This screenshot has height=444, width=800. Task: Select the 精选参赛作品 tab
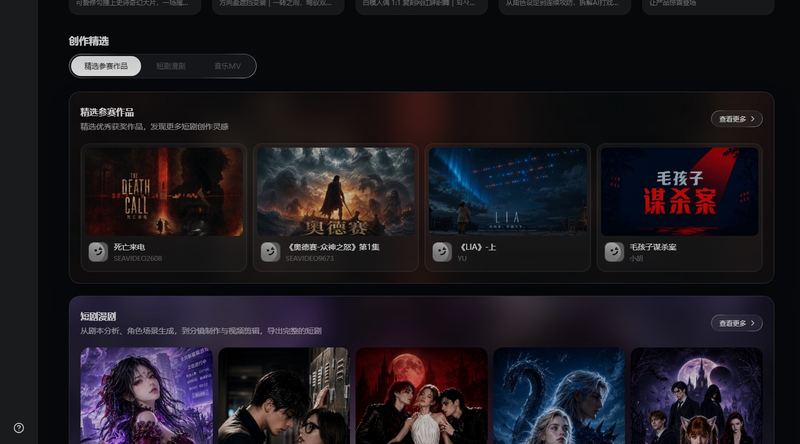click(106, 66)
